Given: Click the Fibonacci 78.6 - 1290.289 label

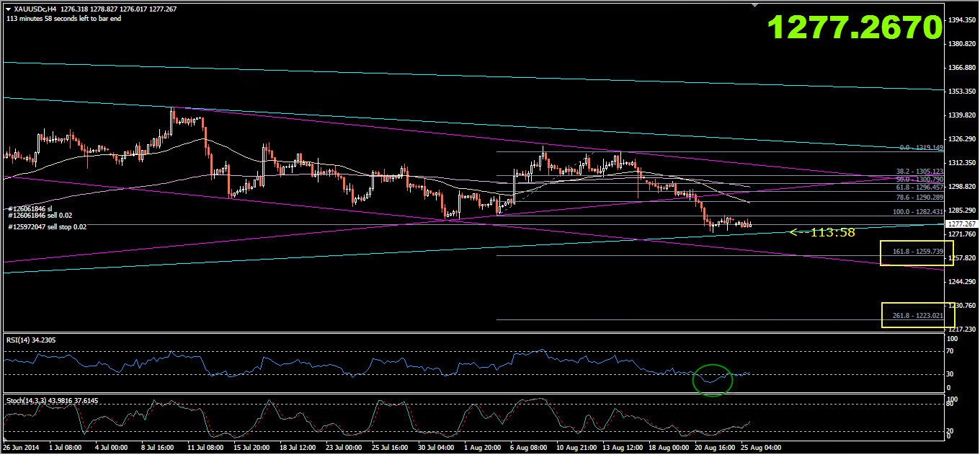Looking at the screenshot, I should click(x=919, y=197).
